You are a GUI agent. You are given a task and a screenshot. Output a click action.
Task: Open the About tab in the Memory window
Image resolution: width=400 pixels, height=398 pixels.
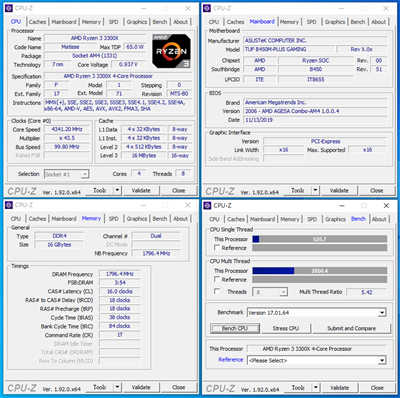(180, 219)
